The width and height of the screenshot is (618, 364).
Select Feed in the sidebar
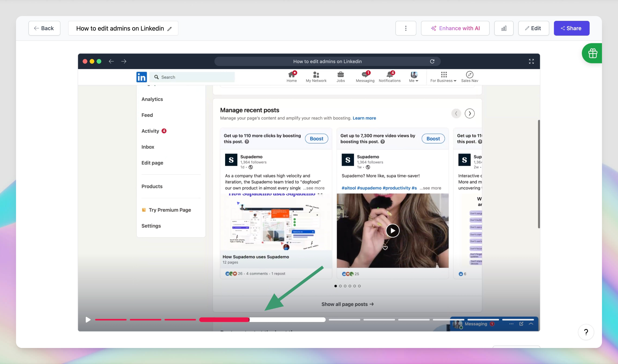(147, 115)
